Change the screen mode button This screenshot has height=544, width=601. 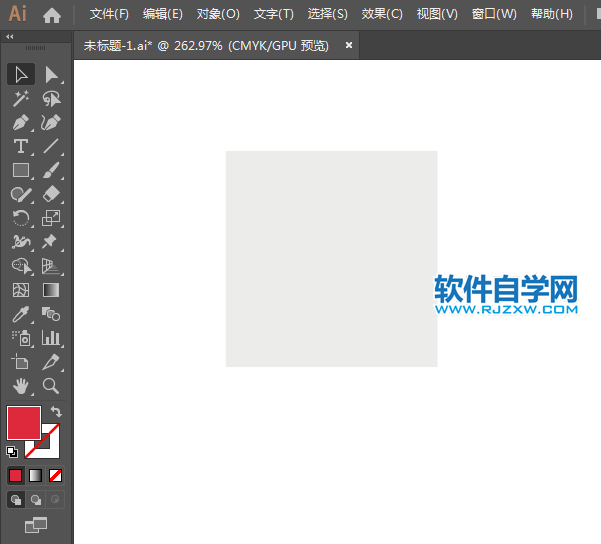click(36, 525)
